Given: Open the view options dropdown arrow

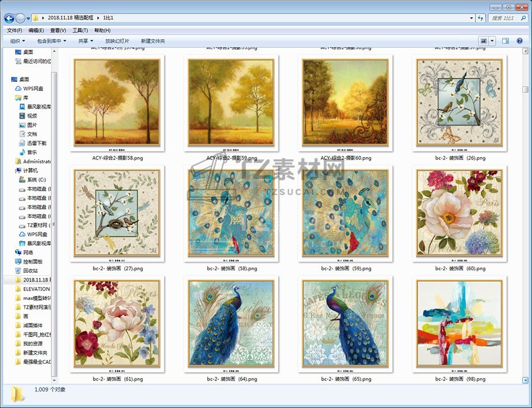Looking at the screenshot, I should pos(492,41).
